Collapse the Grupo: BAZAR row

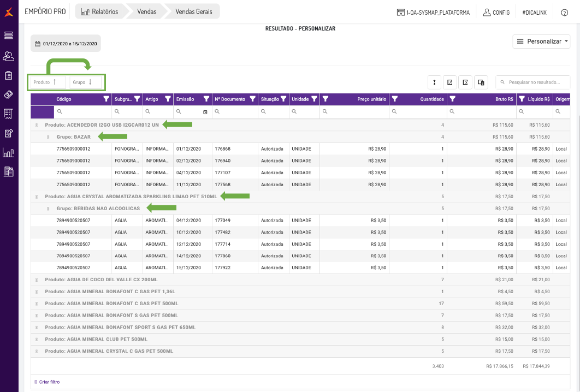click(x=48, y=137)
